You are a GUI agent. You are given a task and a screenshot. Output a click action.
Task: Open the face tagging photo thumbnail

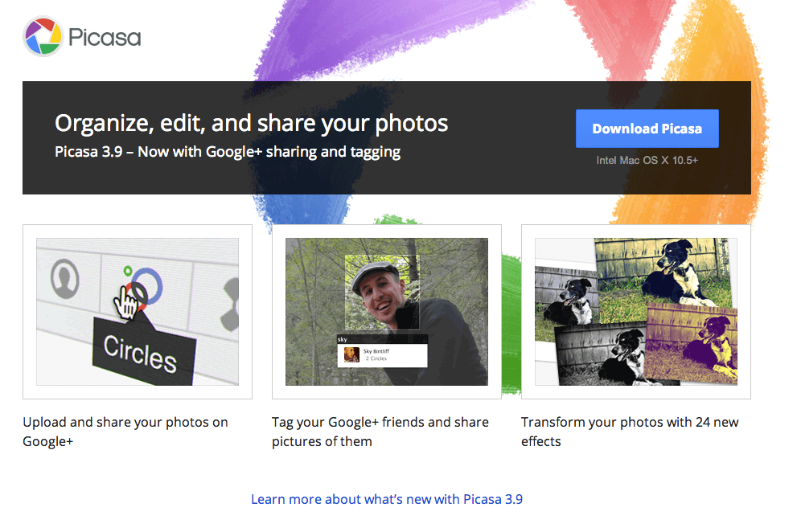[386, 312]
